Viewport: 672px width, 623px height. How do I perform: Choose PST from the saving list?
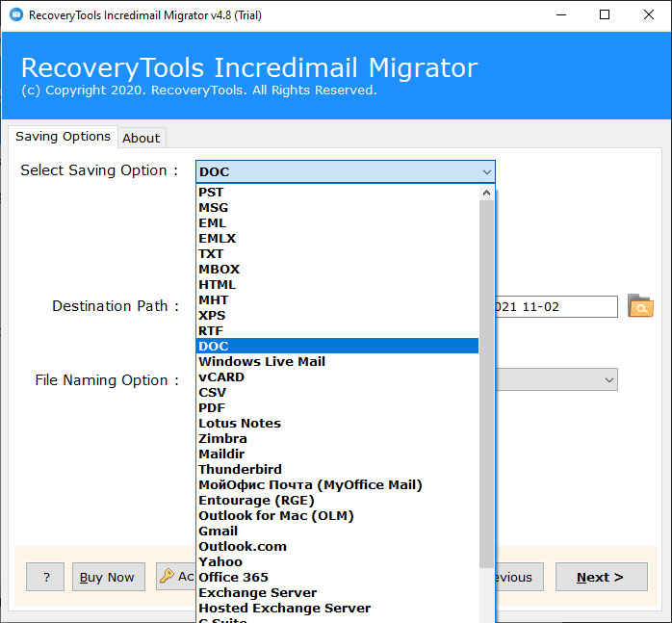pos(337,192)
